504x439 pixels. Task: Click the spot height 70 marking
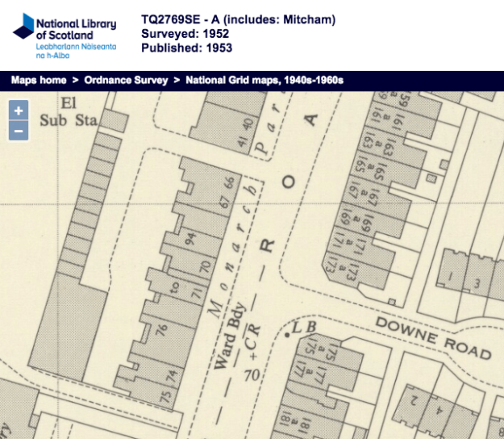[x=251, y=374]
